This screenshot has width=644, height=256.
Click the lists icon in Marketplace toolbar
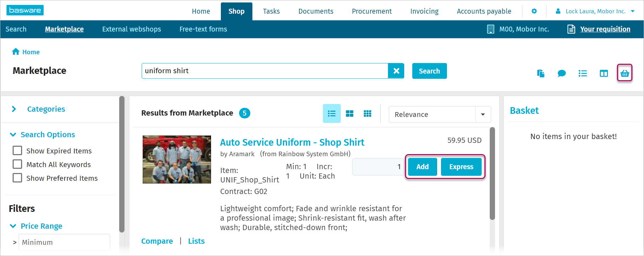(x=583, y=73)
